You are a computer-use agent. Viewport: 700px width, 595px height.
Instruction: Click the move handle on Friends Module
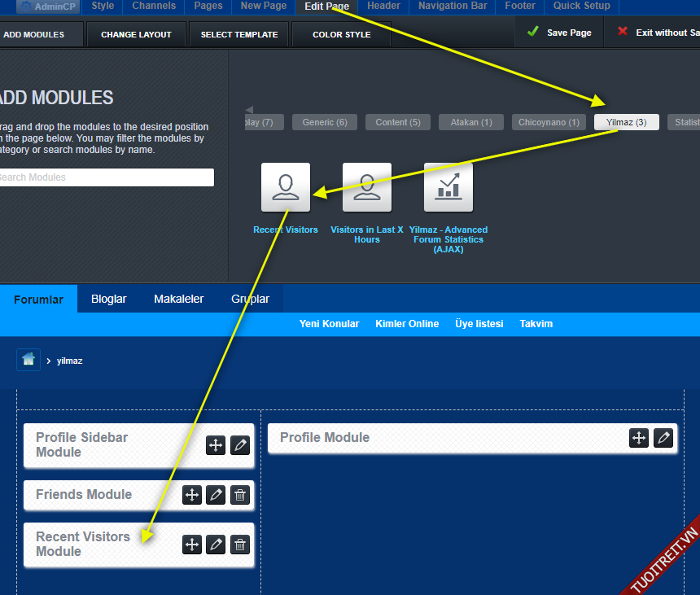[192, 495]
